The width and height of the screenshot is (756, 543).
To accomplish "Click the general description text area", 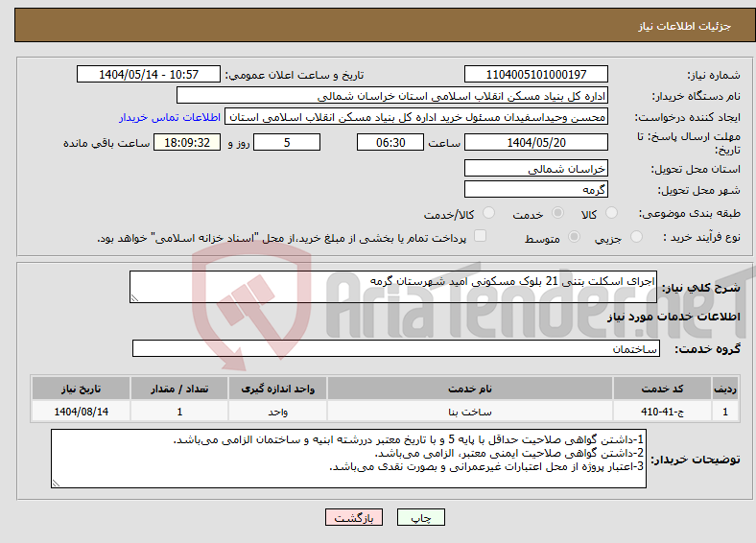I will pyautogui.click(x=393, y=287).
